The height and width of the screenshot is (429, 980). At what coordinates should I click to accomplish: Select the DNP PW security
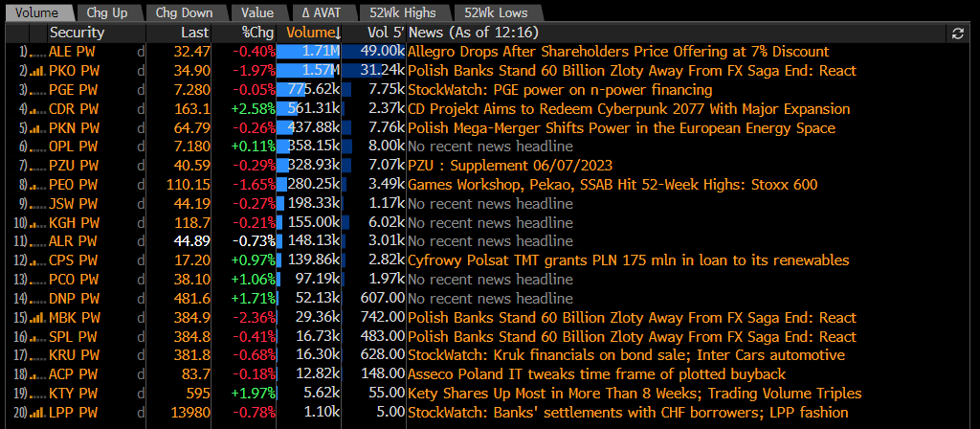click(73, 299)
